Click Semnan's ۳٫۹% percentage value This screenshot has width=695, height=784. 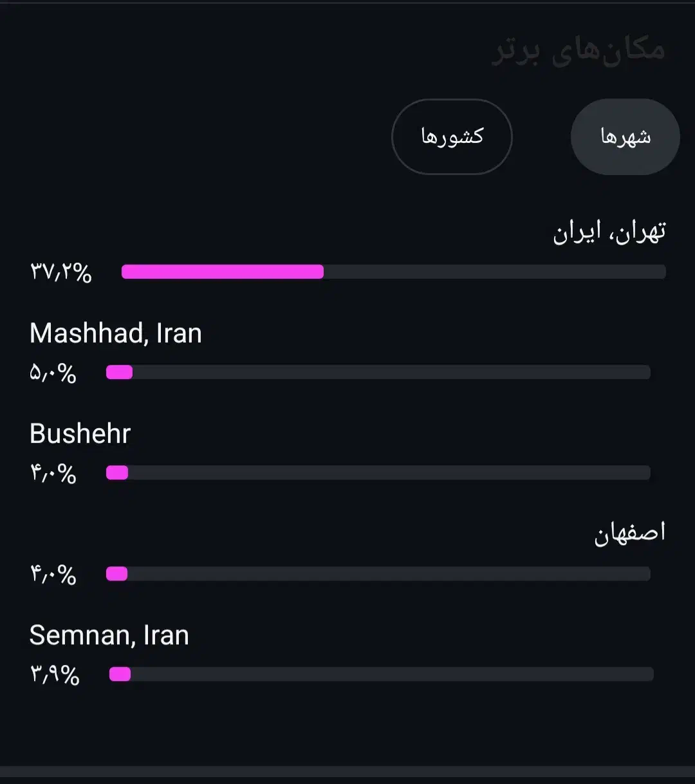click(55, 675)
